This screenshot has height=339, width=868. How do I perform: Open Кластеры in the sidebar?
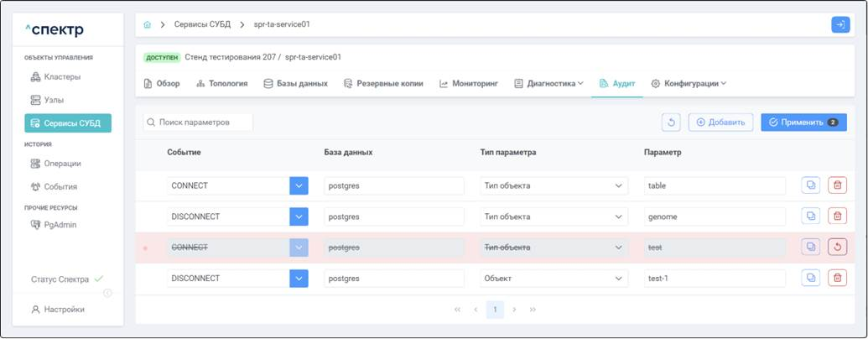(x=55, y=76)
